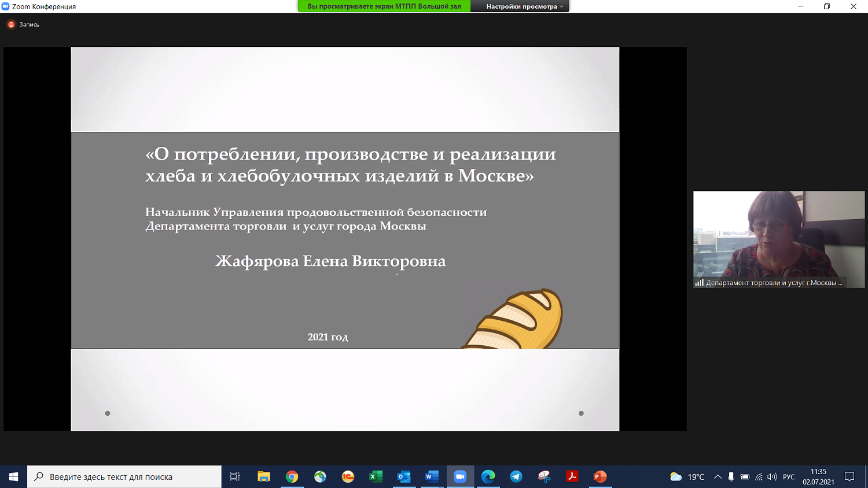
Task: Start a recording via Запись button
Action: tap(24, 24)
